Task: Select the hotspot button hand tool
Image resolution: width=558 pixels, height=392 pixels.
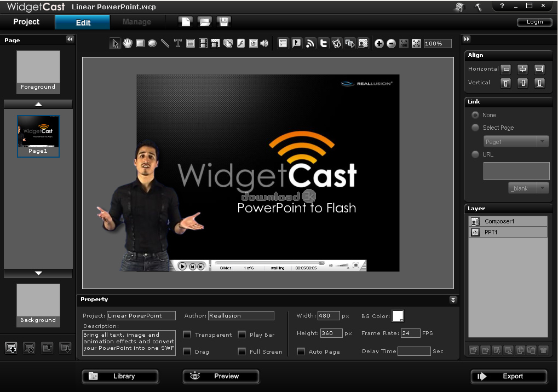Action: click(228, 43)
